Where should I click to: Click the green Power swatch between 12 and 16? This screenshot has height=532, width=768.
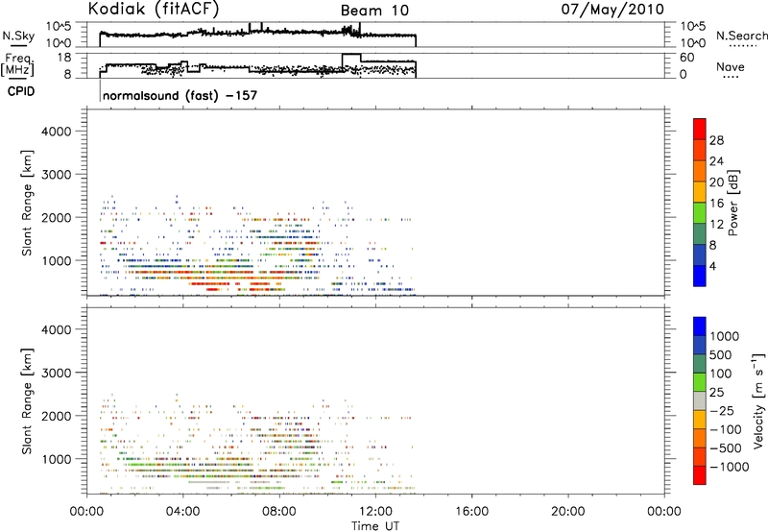pos(700,212)
